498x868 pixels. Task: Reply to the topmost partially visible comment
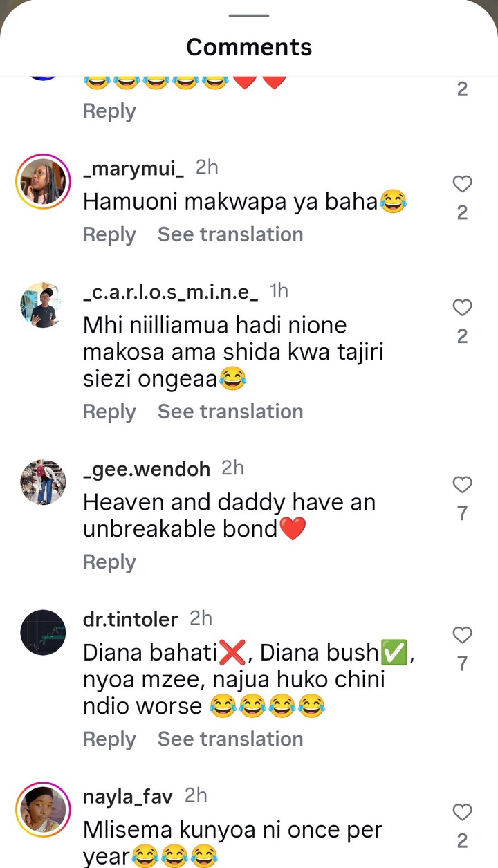click(x=109, y=111)
